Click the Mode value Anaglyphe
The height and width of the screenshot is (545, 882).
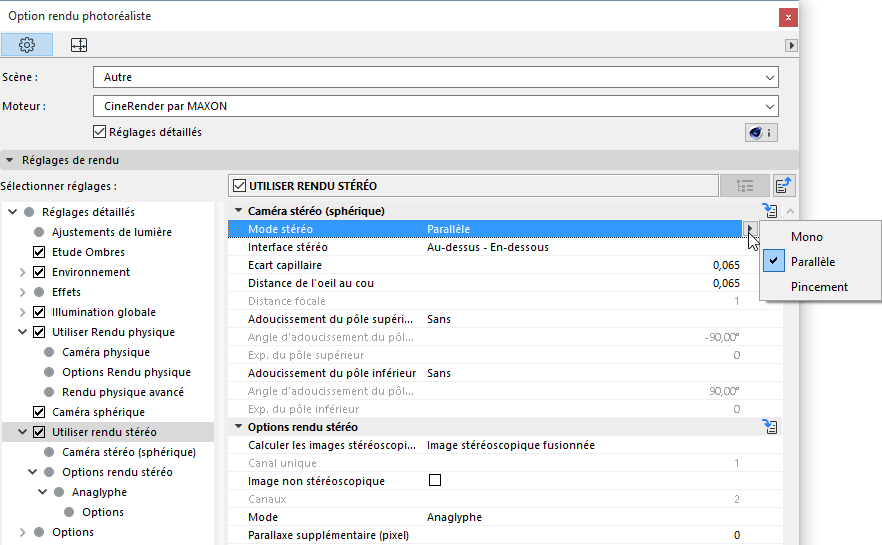[454, 517]
